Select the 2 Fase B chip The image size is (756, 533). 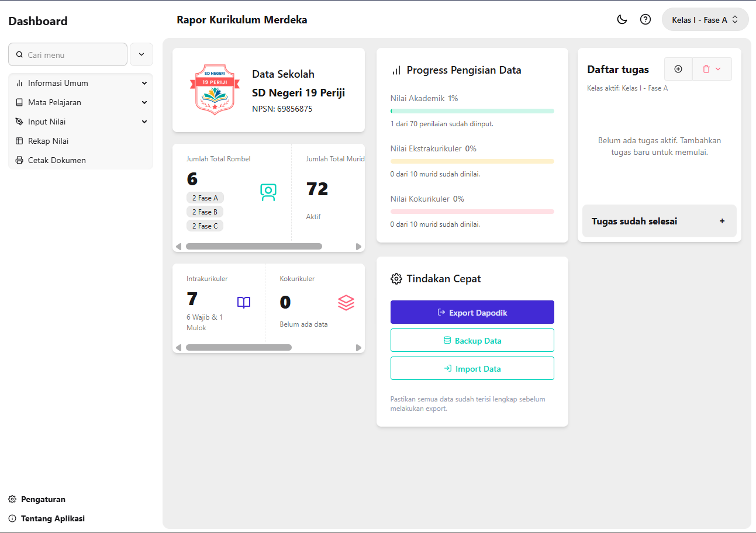point(205,212)
